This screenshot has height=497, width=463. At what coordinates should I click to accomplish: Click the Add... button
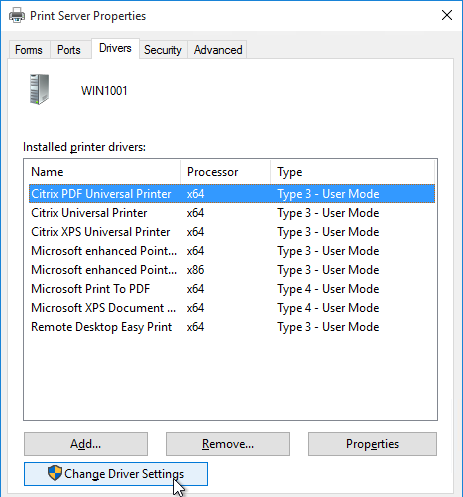[x=86, y=444]
